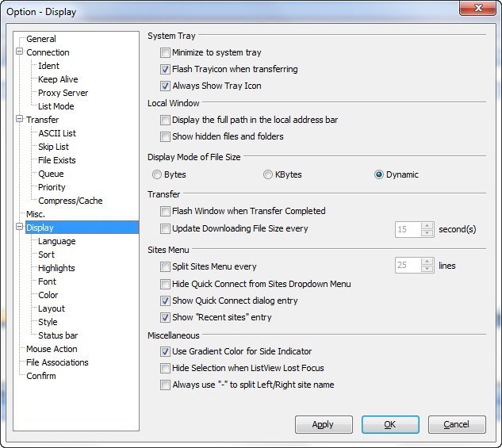Select Transfer in the options tree

coord(42,120)
